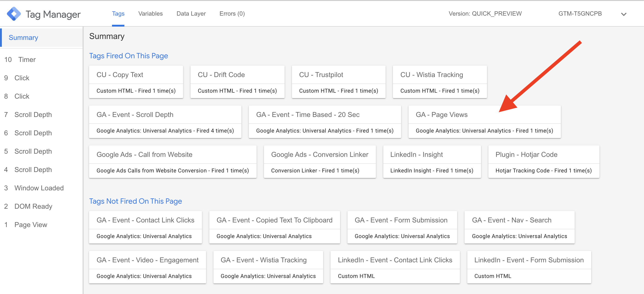The height and width of the screenshot is (294, 644).
Task: Open GA - Event - Nav - Search tag
Action: pyautogui.click(x=520, y=227)
